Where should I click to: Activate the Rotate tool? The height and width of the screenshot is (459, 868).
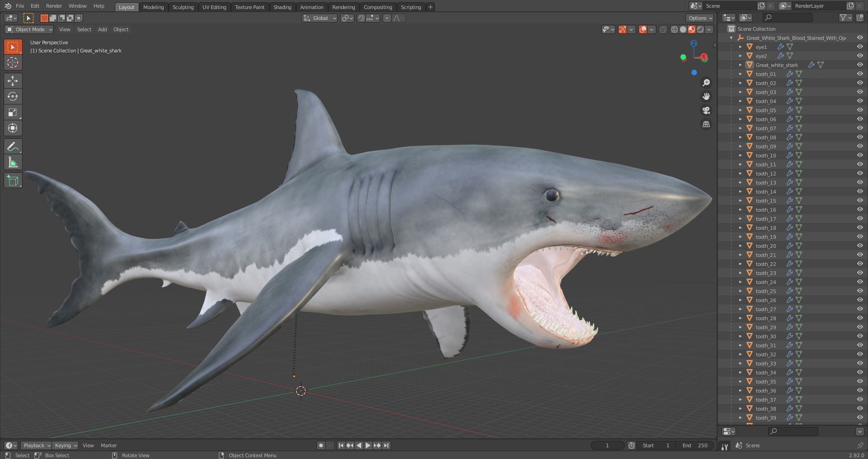(x=13, y=96)
